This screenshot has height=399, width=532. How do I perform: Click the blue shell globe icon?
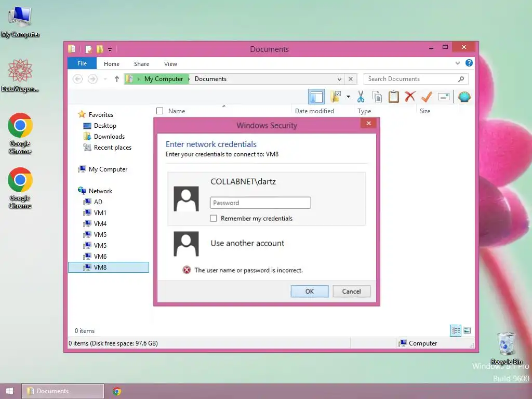(464, 97)
